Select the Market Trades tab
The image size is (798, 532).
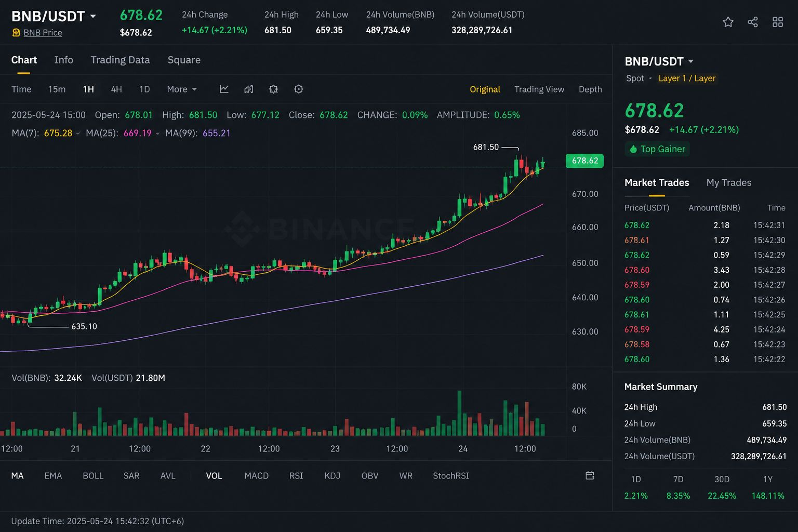[x=657, y=182]
